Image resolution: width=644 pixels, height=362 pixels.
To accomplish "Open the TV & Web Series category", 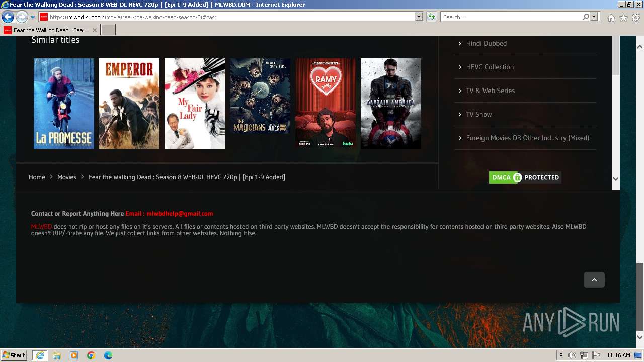I will click(490, 90).
